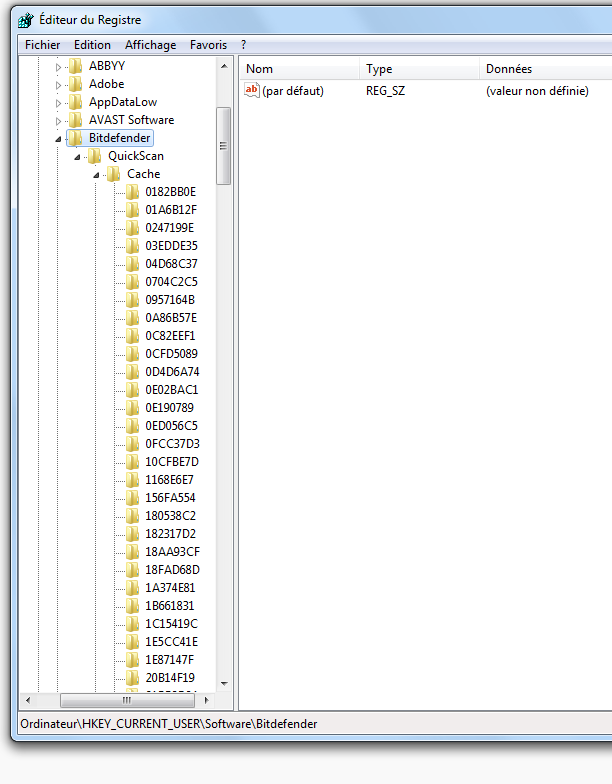612x784 pixels.
Task: Click the 0247199E folder icon
Action: click(x=132, y=228)
